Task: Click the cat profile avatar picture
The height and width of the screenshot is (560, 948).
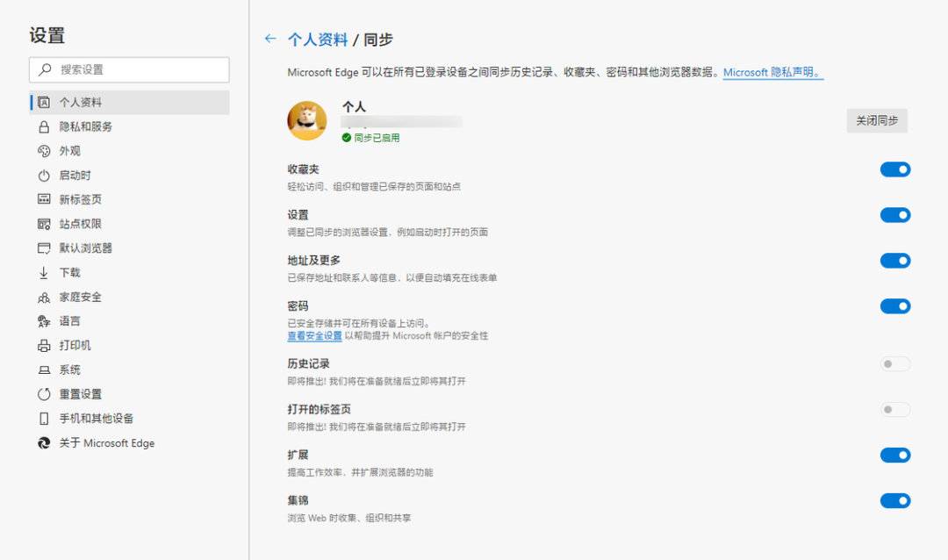Action: coord(307,121)
